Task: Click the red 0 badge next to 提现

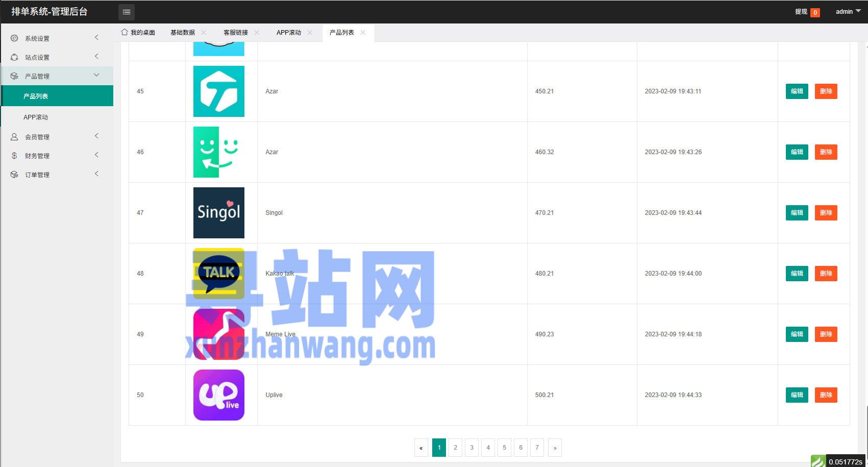Action: (x=815, y=13)
